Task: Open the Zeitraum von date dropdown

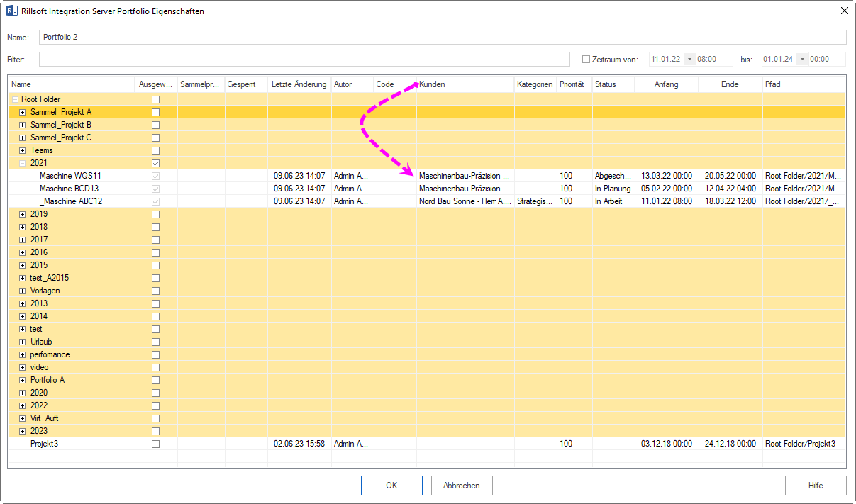Action: click(x=689, y=60)
